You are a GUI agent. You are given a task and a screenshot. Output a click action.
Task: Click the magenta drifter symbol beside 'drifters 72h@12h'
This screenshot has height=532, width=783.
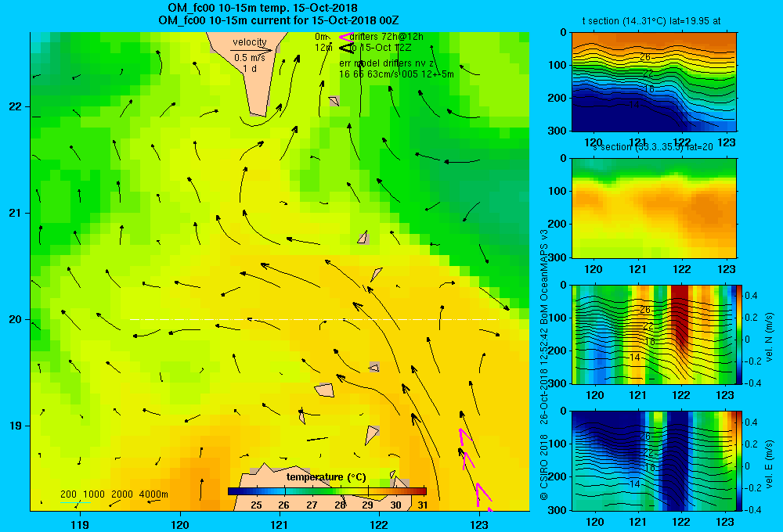click(x=345, y=37)
